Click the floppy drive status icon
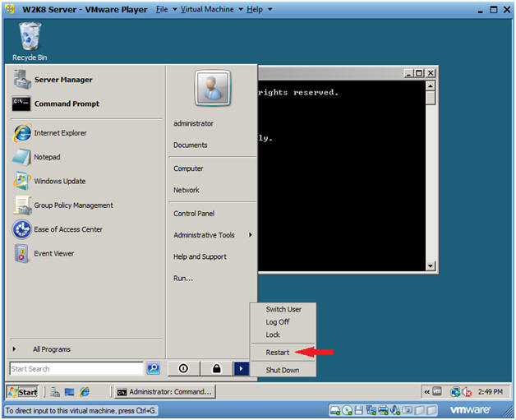The image size is (516, 420). pos(359,410)
